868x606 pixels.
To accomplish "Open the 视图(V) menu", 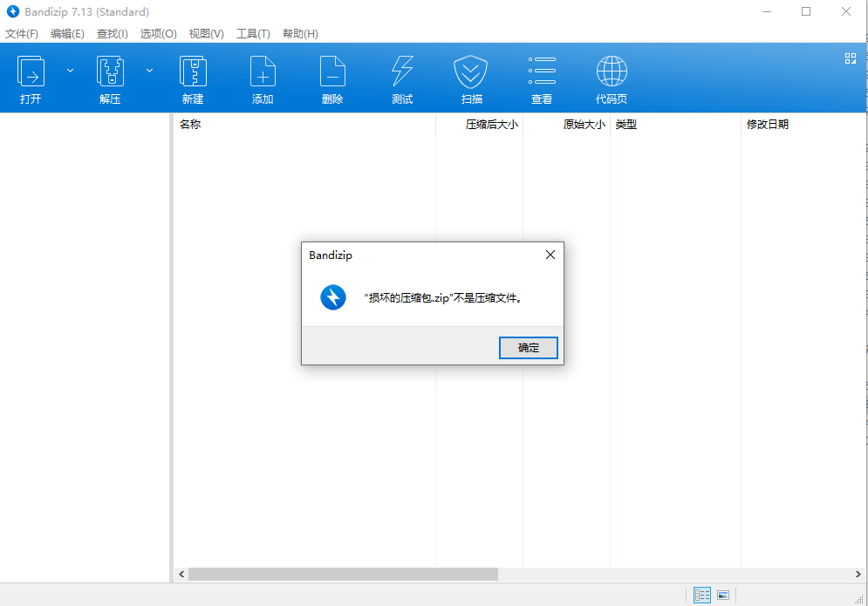I will click(207, 34).
